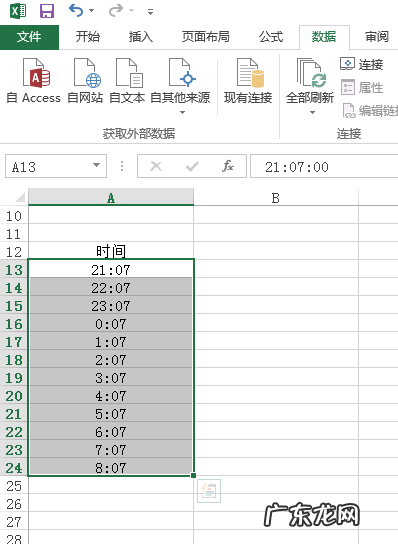Select cell containing 8:07
Screen dimensions: 398x544
111,467
